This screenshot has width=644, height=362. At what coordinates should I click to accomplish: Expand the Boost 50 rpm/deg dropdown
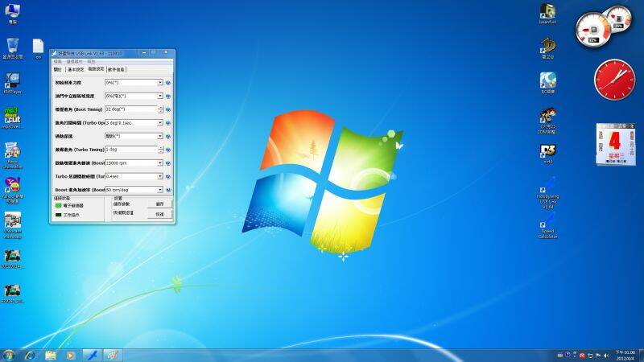(159, 190)
